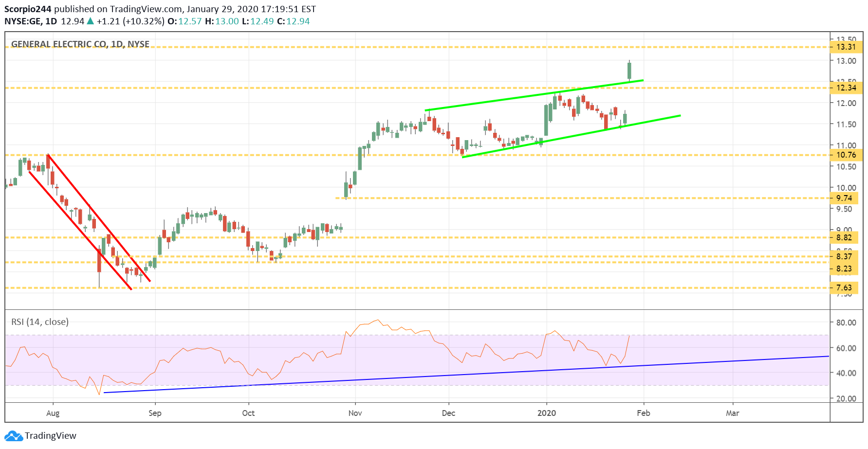This screenshot has height=449, width=868.
Task: Click the Aug label on time axis
Action: point(53,413)
